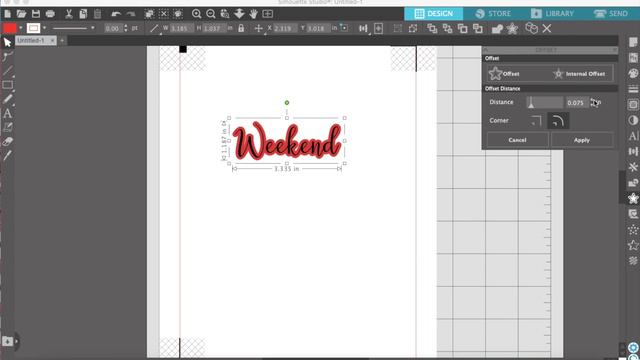Select the Draw Rectangle tool
The height and width of the screenshot is (360, 640).
click(x=7, y=85)
